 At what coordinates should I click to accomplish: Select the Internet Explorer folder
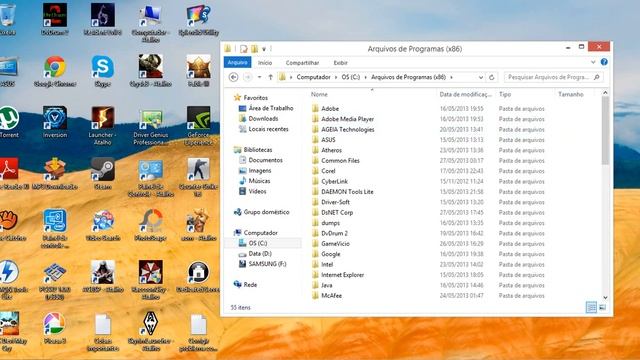pyautogui.click(x=342, y=275)
